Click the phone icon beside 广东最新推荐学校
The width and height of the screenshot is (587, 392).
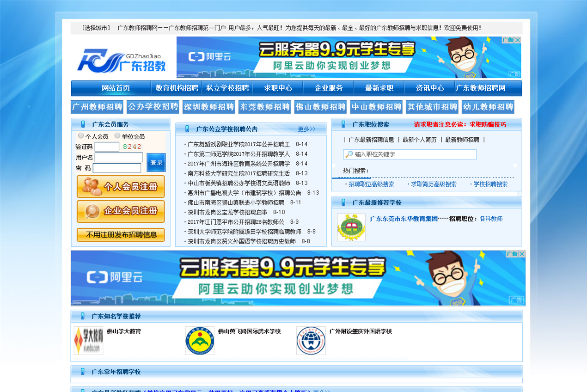[343, 202]
